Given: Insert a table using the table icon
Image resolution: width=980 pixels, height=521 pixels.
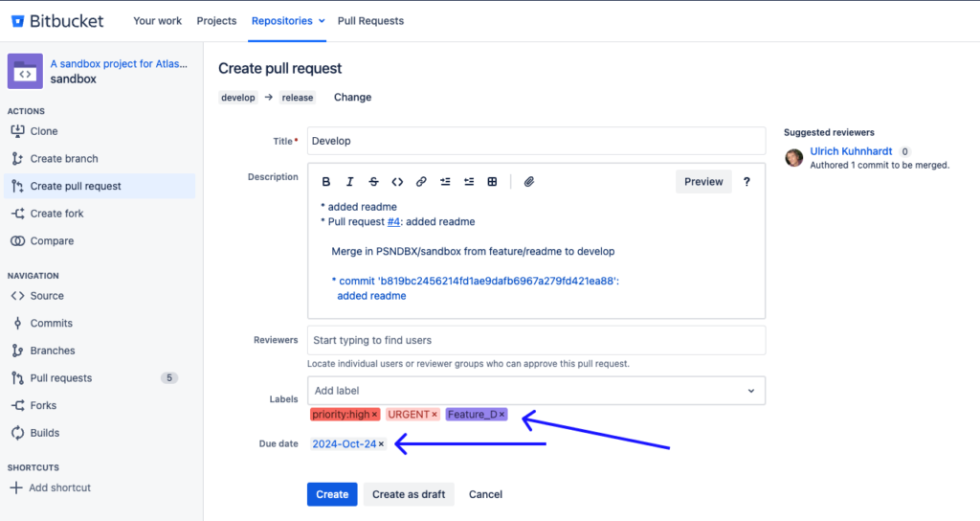Looking at the screenshot, I should [x=492, y=182].
